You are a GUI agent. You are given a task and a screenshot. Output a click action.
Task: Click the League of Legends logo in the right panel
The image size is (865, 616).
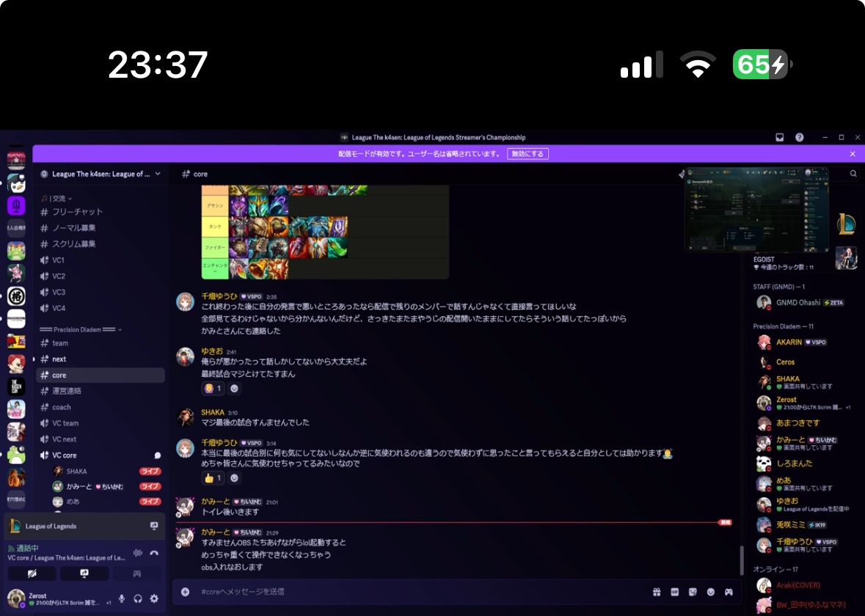click(x=846, y=224)
